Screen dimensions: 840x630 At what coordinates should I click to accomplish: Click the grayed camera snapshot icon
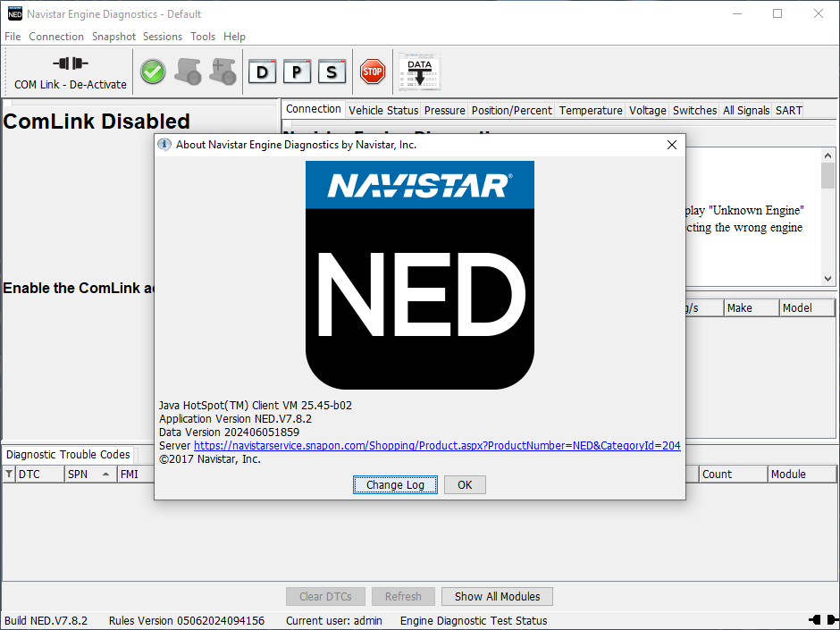pos(188,71)
